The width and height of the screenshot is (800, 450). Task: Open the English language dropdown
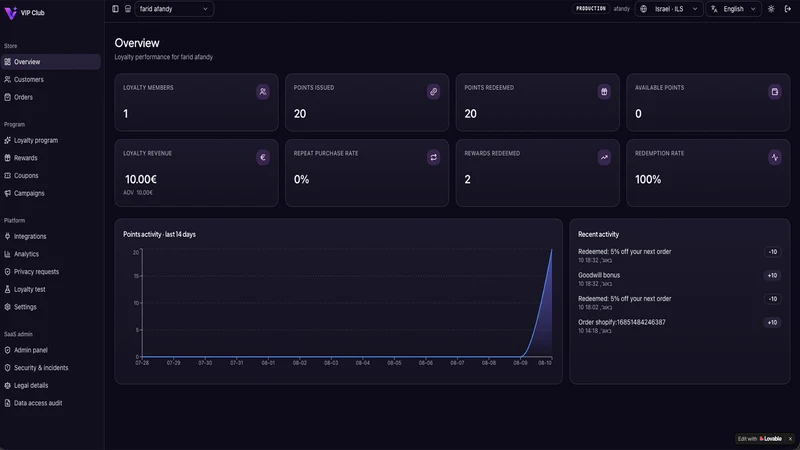(734, 9)
